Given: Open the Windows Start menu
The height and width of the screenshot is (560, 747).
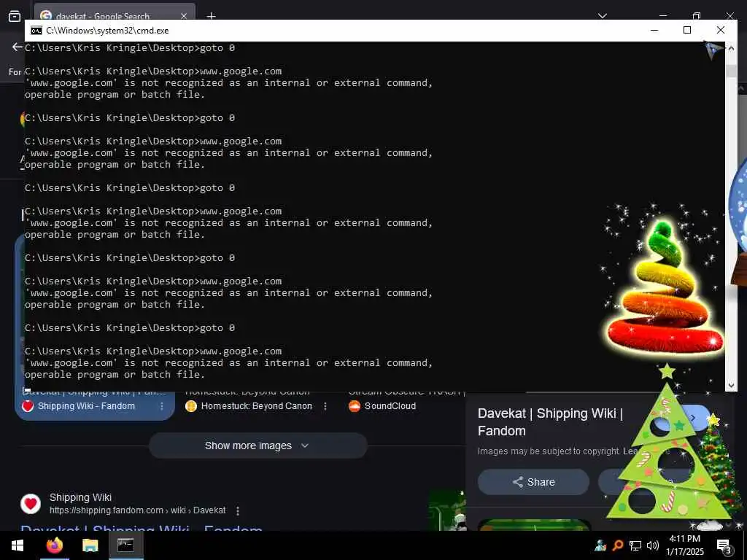Looking at the screenshot, I should pos(18,545).
